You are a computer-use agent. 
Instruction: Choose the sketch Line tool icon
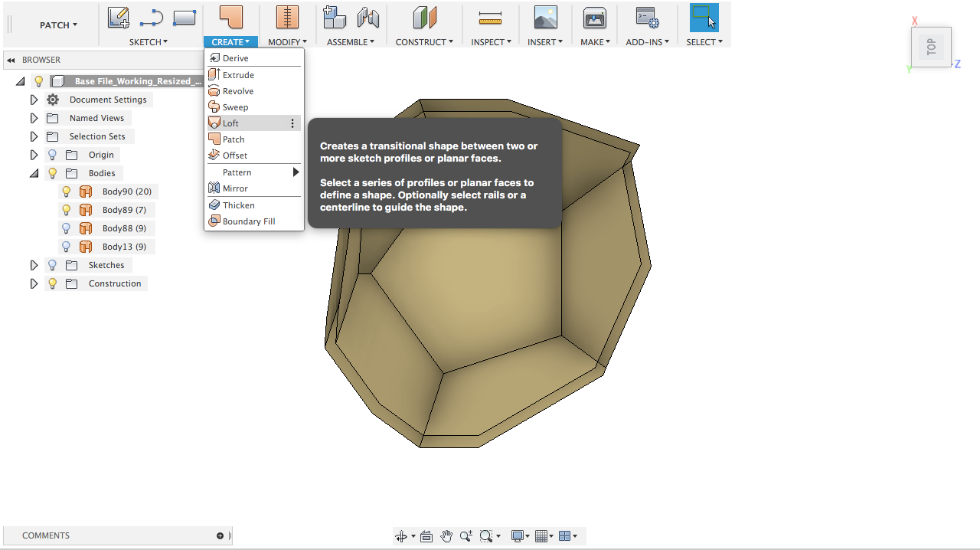pos(152,18)
